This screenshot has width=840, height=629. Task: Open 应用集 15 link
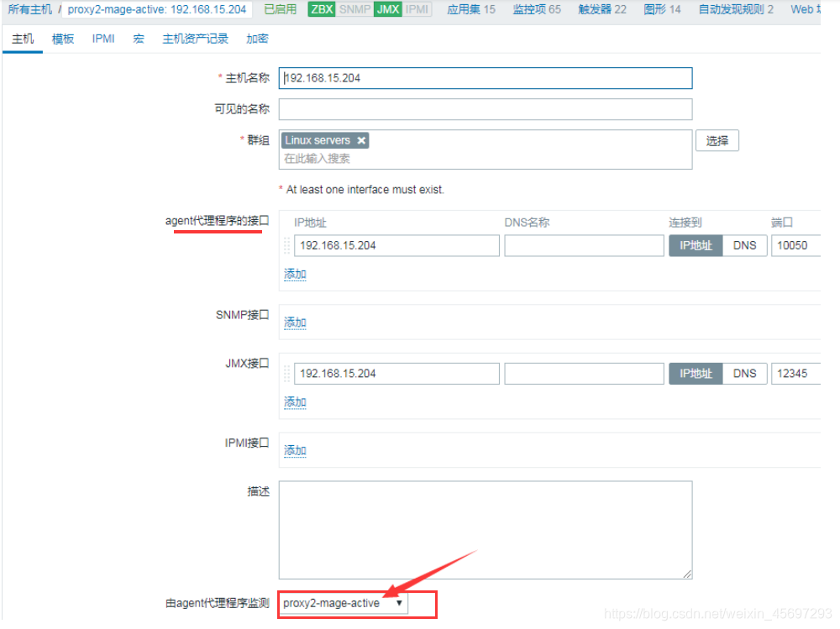(x=471, y=9)
